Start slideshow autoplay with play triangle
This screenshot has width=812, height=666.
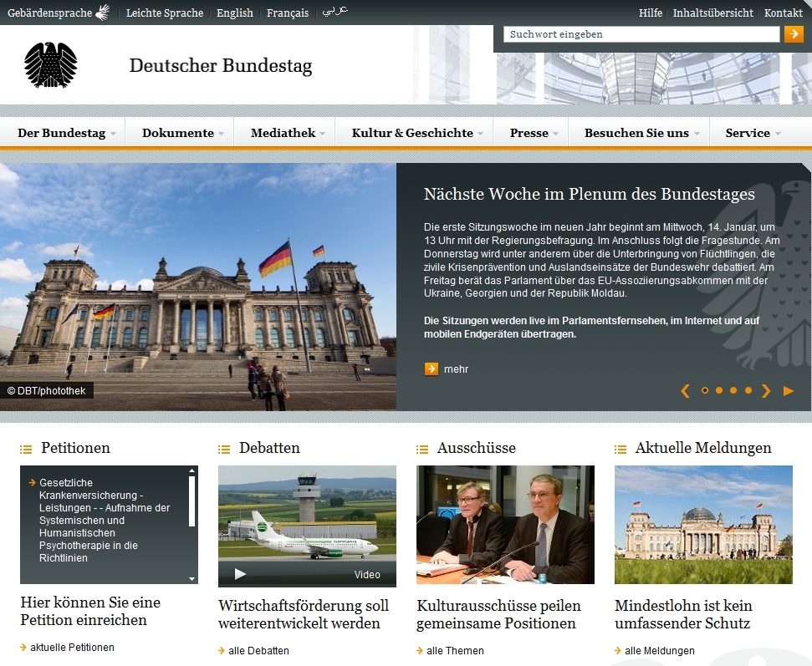[x=789, y=391]
